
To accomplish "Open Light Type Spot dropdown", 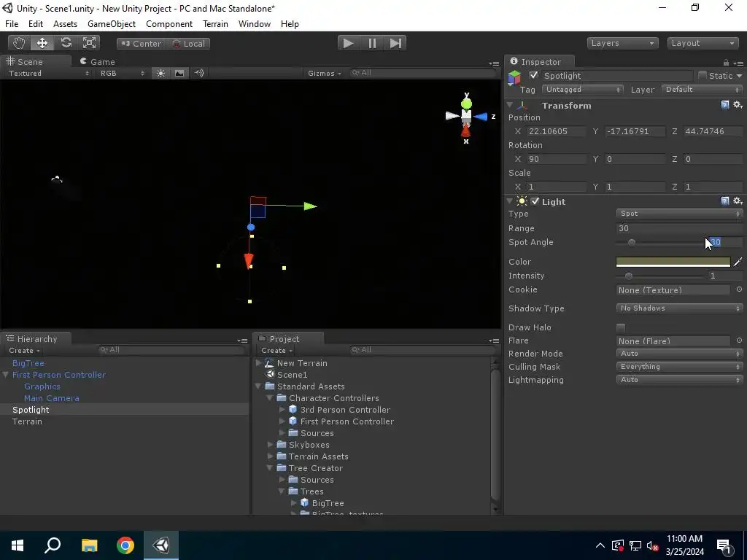I will click(679, 214).
